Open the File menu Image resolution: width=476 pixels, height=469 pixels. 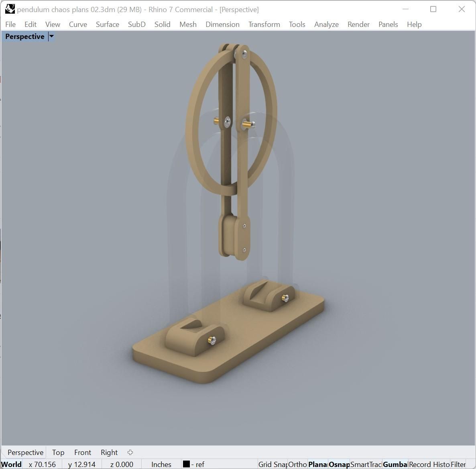click(x=10, y=24)
